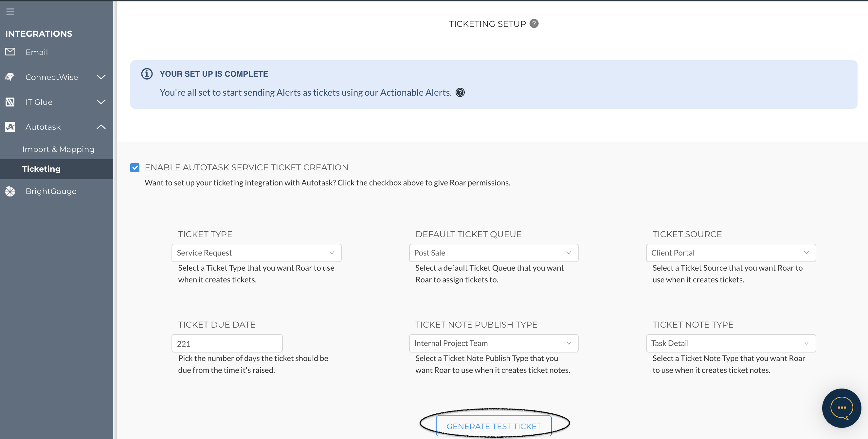This screenshot has height=439, width=868.
Task: Click the ConnectWise logo icon
Action: 10,77
